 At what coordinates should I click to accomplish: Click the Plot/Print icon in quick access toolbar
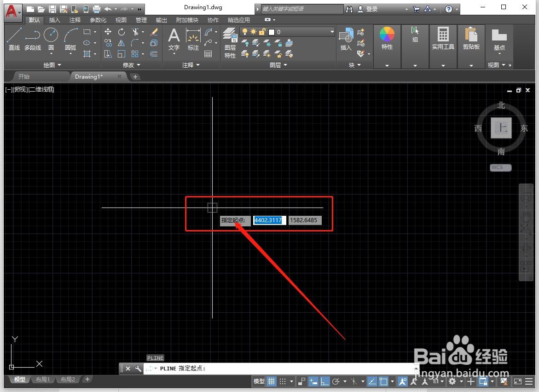point(97,9)
